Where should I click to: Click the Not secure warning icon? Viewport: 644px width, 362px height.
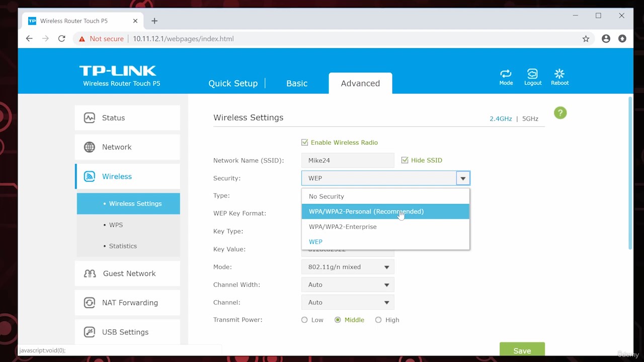(x=82, y=39)
